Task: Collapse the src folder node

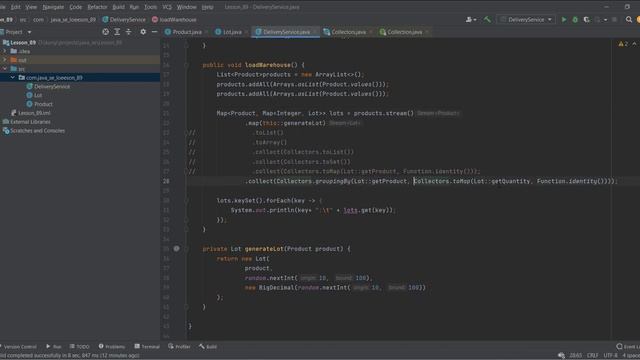Action: click(x=5, y=69)
